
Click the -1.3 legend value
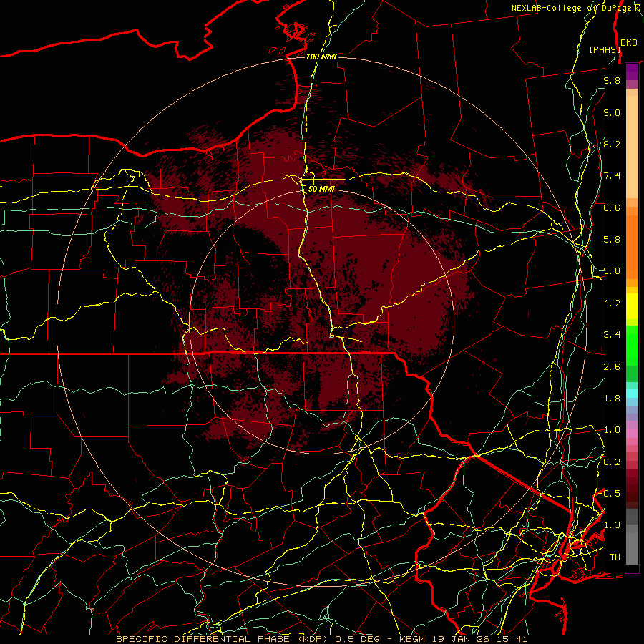click(x=609, y=525)
